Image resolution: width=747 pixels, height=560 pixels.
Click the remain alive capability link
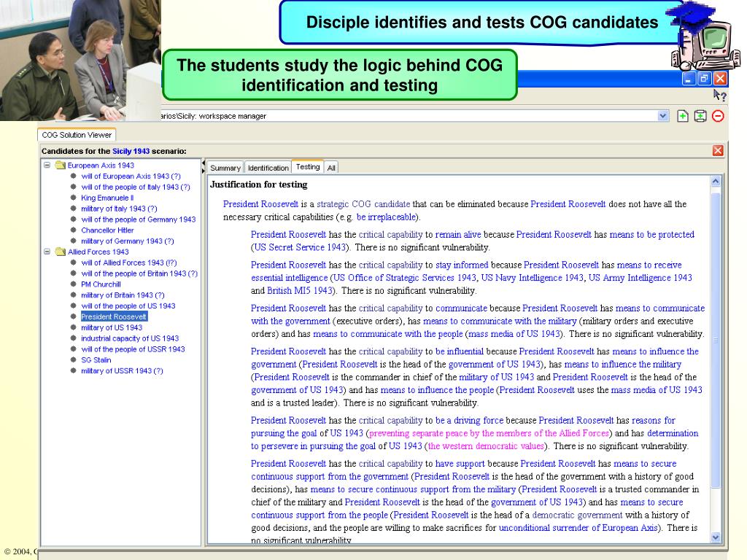click(458, 234)
